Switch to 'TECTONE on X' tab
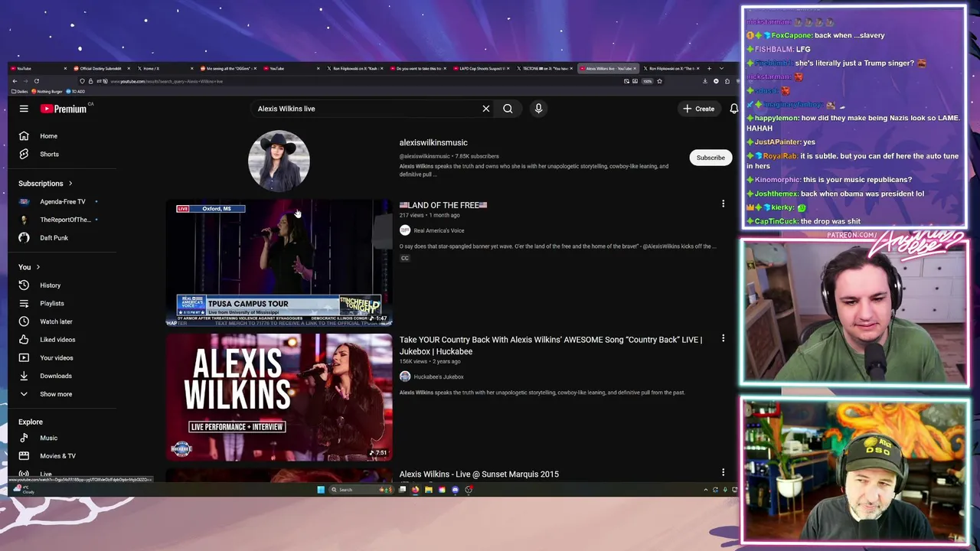The image size is (980, 551). click(545, 68)
